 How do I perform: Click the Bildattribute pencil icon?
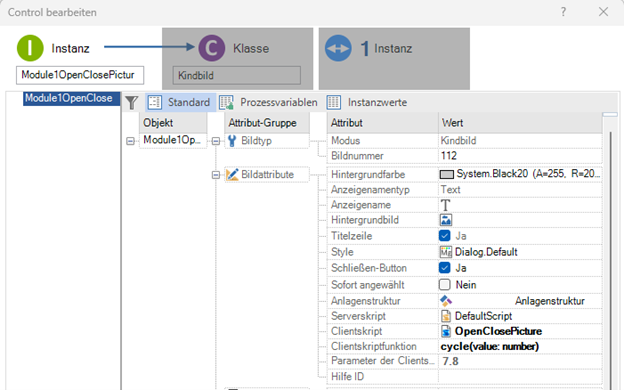pyautogui.click(x=232, y=174)
